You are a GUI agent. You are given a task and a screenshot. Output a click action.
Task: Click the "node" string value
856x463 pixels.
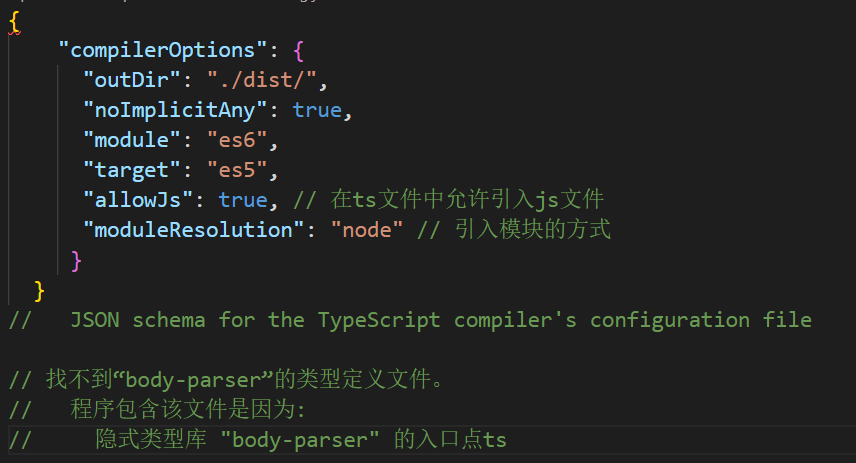click(x=367, y=230)
